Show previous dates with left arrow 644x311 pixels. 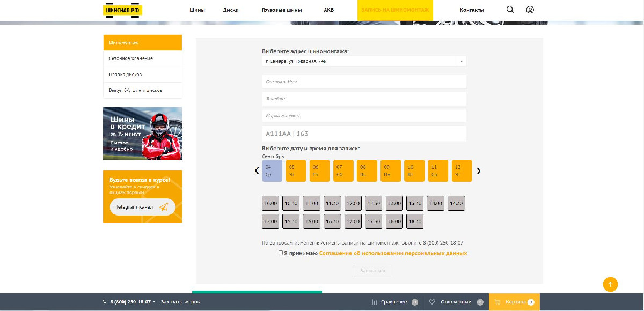point(257,171)
